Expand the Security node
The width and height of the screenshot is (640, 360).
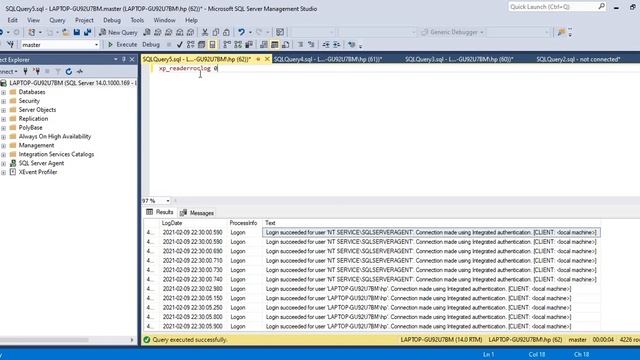pyautogui.click(x=3, y=101)
